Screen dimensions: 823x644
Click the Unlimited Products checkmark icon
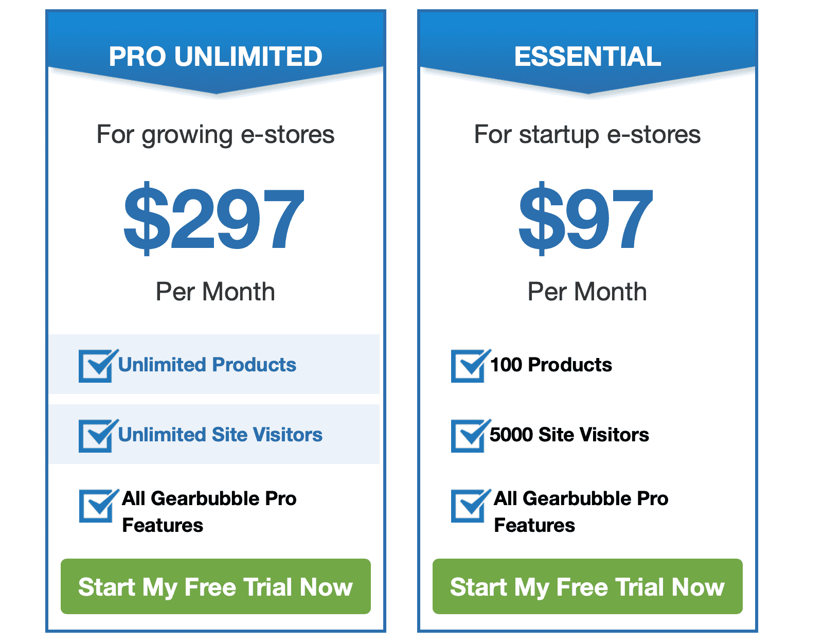click(98, 365)
